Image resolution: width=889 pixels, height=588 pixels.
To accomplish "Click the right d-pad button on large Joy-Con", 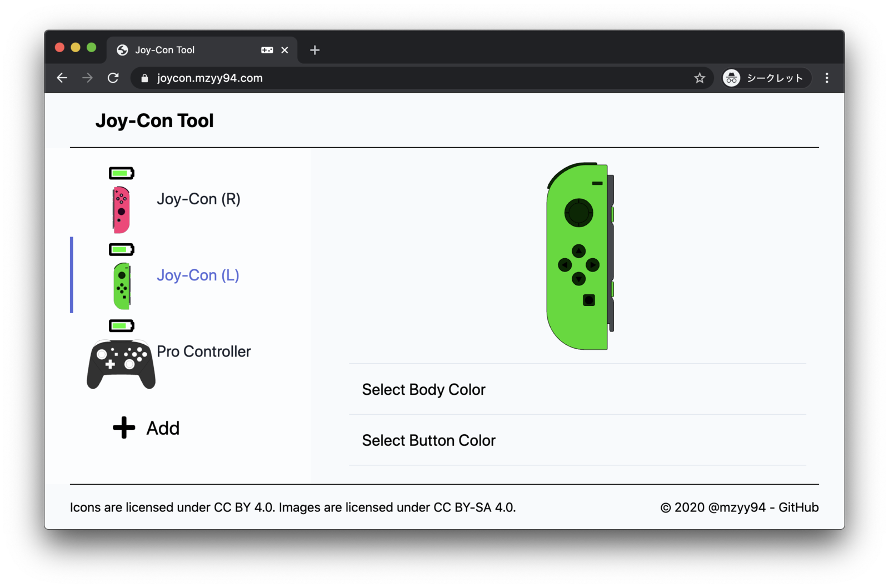I will [592, 265].
